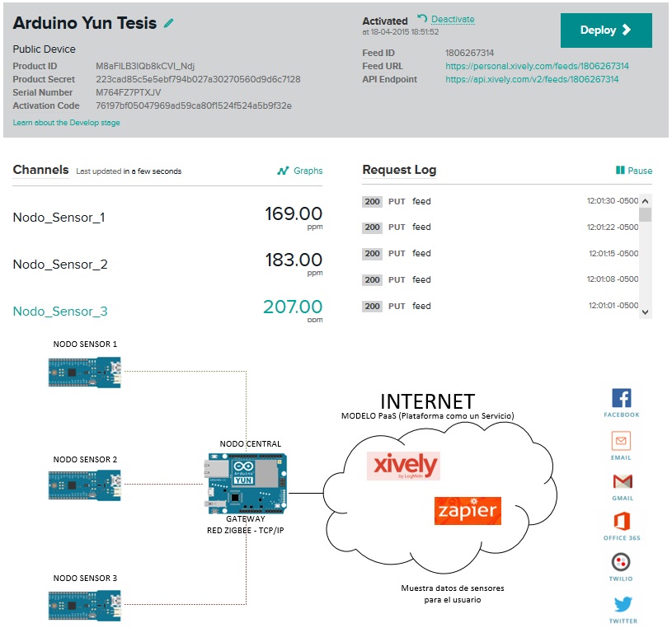
Task: Click the request log scroll up arrow
Action: point(646,201)
